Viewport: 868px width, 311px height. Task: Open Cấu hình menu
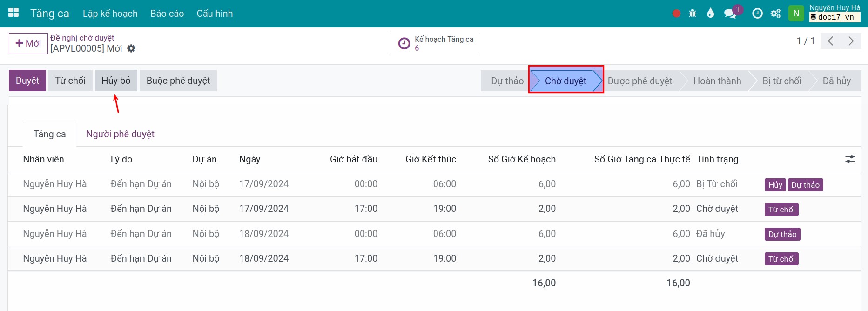point(215,14)
